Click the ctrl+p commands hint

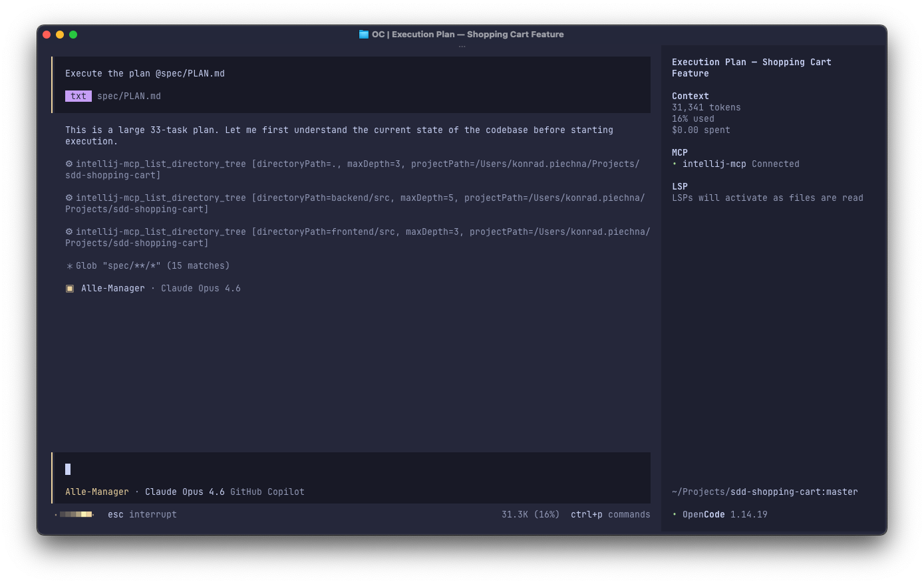point(611,514)
